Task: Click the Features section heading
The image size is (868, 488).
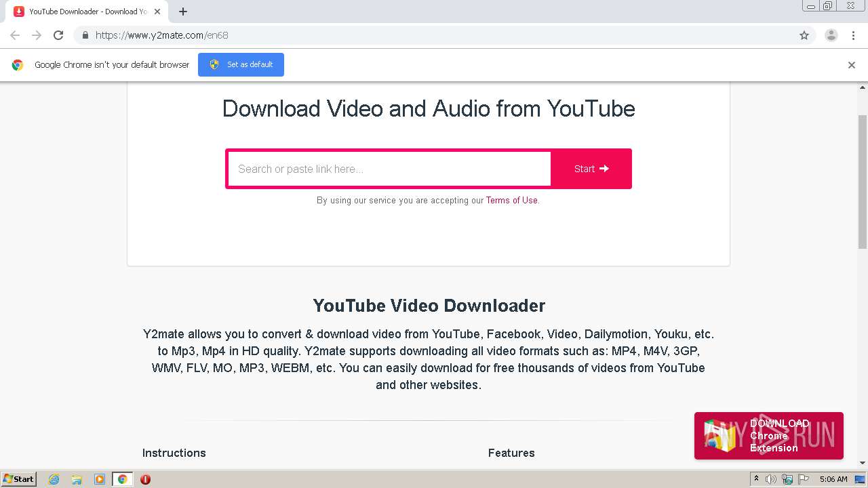Action: click(511, 453)
